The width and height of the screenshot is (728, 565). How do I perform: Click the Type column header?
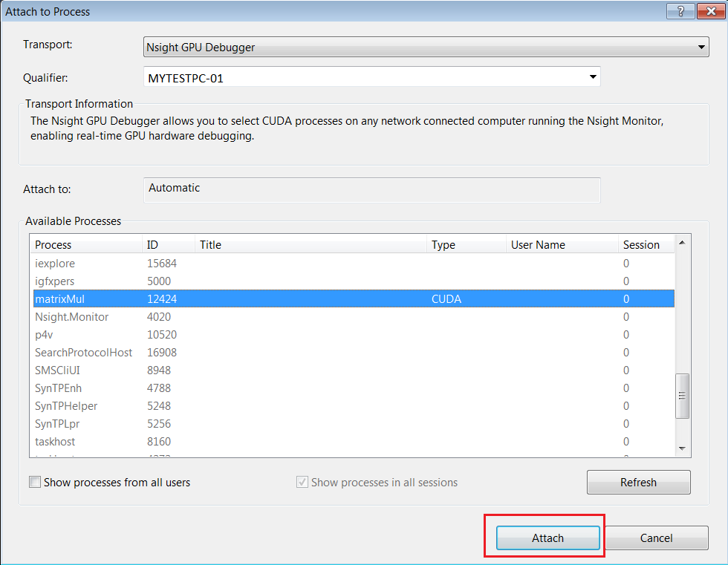[x=443, y=245]
